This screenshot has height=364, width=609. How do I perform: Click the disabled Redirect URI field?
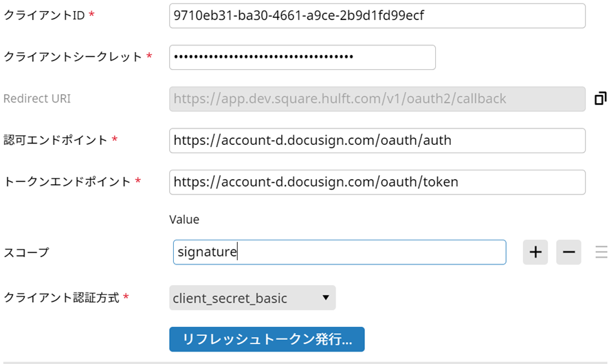[x=377, y=99]
